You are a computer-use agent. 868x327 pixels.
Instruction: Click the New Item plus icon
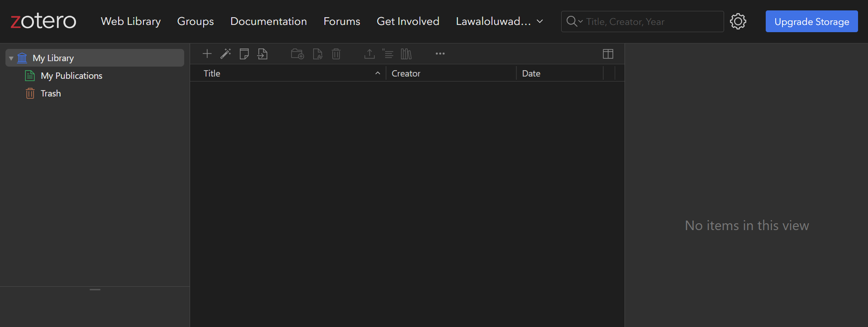click(x=207, y=54)
